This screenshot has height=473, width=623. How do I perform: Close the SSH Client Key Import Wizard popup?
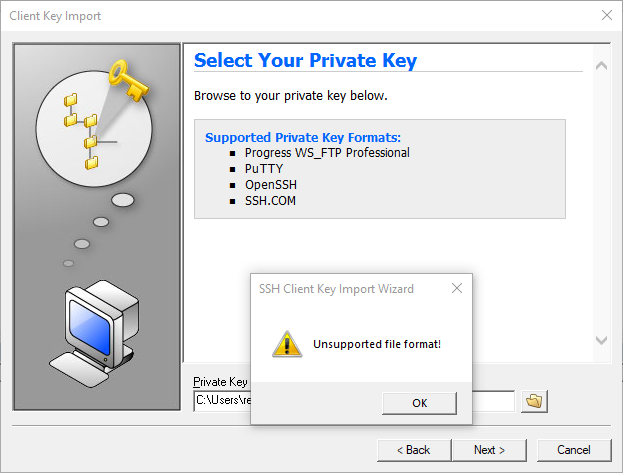pos(457,289)
